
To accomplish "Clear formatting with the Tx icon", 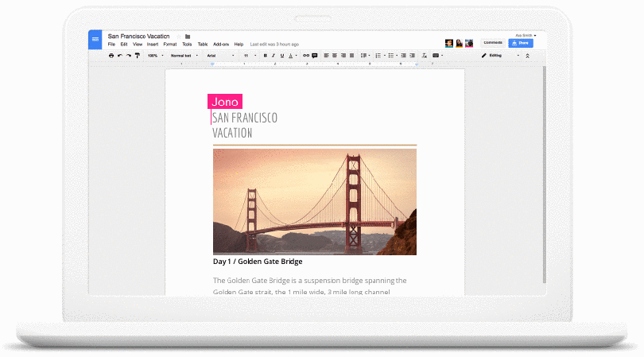I will [425, 56].
